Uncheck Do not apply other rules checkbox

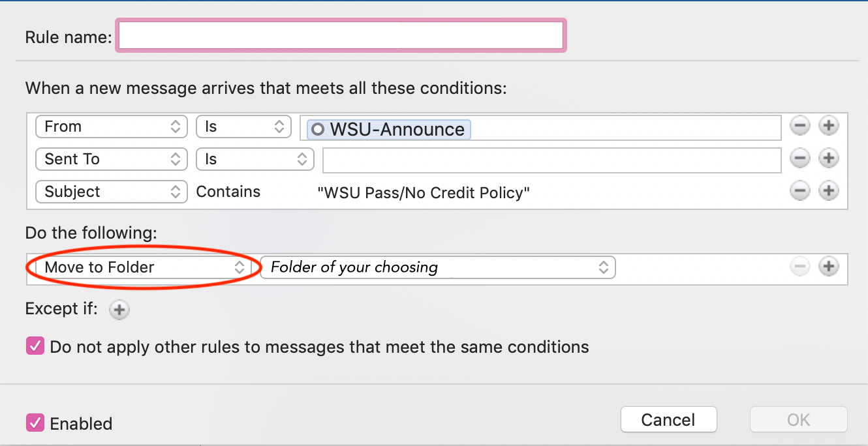click(35, 346)
